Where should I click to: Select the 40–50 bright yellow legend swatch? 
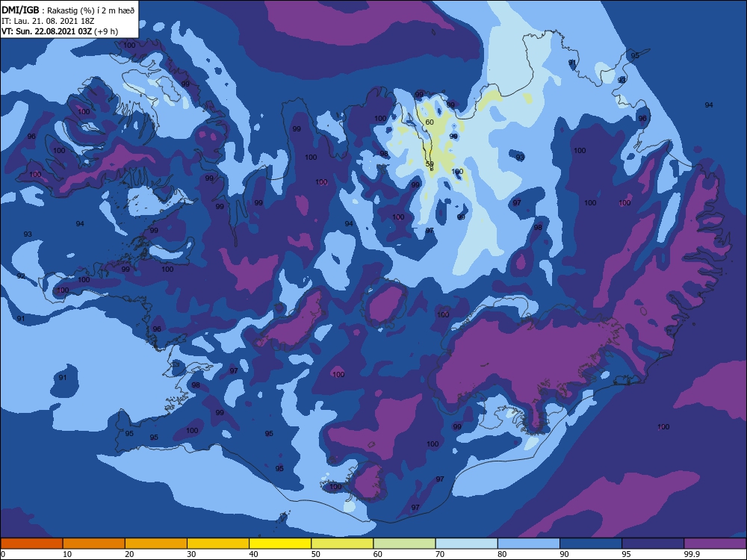[x=280, y=544]
